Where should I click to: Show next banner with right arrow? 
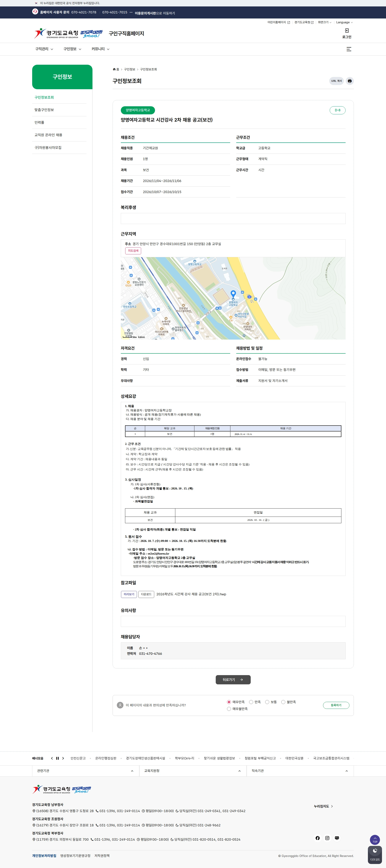point(63,758)
